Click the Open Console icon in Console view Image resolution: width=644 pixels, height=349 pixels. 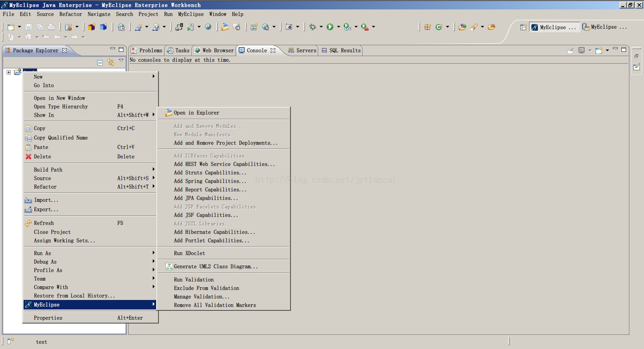599,50
